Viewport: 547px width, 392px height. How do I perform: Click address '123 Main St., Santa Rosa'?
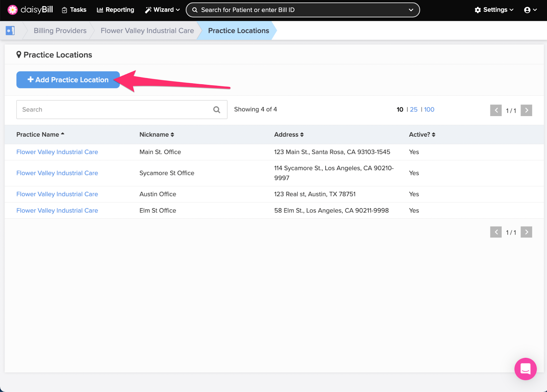pos(332,152)
